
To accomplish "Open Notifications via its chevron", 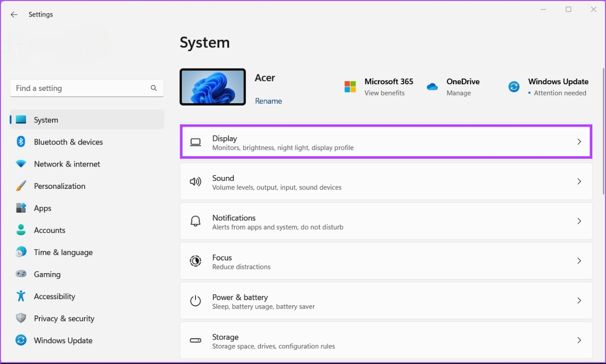I will (579, 221).
